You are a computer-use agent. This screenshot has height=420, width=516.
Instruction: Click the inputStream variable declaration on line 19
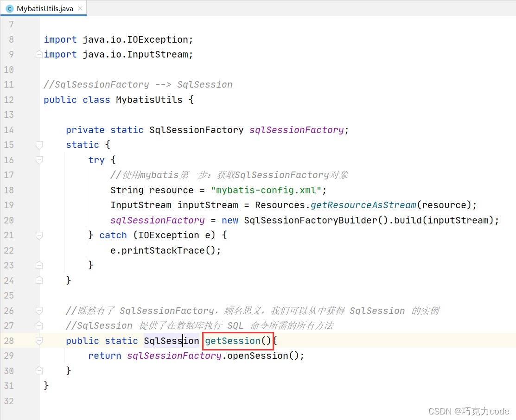point(208,205)
